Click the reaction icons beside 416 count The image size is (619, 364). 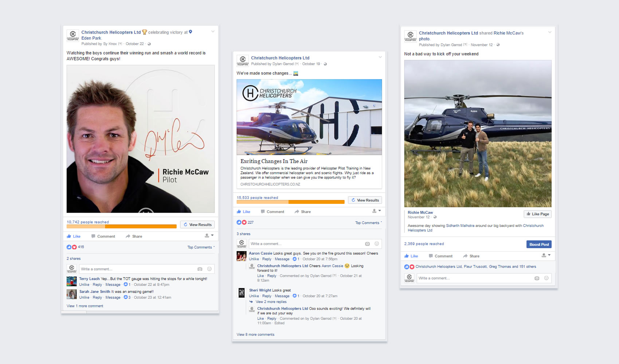72,247
